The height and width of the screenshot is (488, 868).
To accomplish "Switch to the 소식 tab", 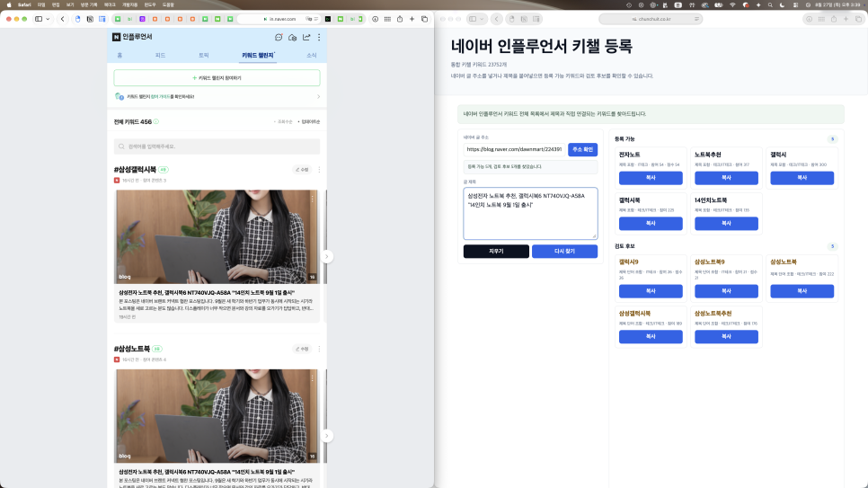I will tap(312, 56).
